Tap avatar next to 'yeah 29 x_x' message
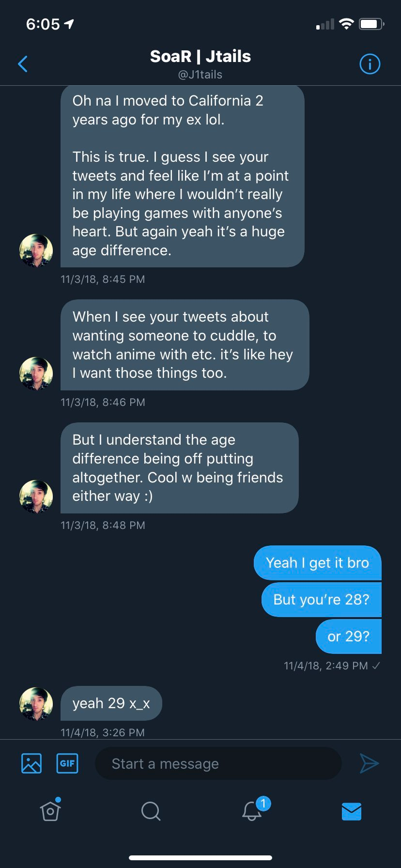 (36, 704)
